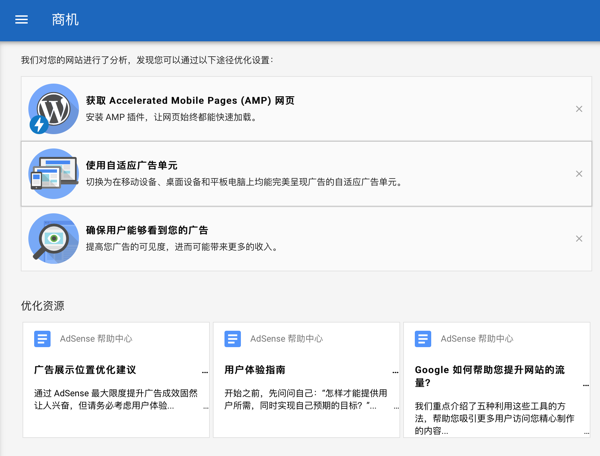
Task: Click 开始之前，先问问自己 summary text
Action: pyautogui.click(x=306, y=399)
